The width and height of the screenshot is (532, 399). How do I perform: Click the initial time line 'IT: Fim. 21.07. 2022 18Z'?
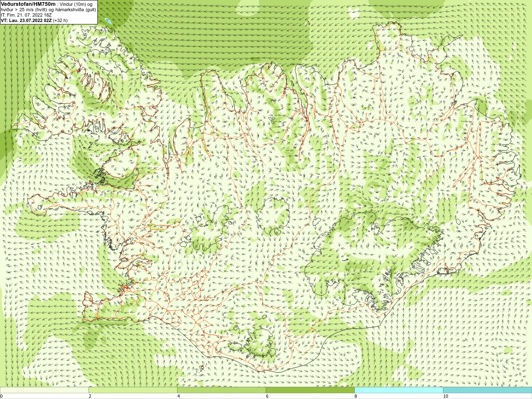26,15
